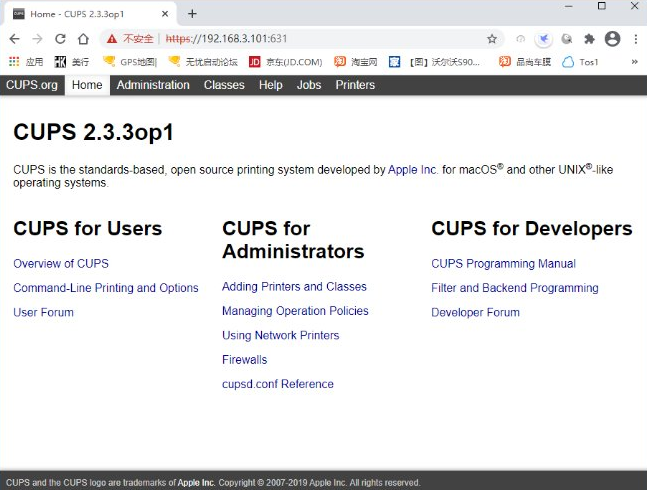This screenshot has height=490, width=647.
Task: Open the Help navigation tab
Action: click(271, 85)
